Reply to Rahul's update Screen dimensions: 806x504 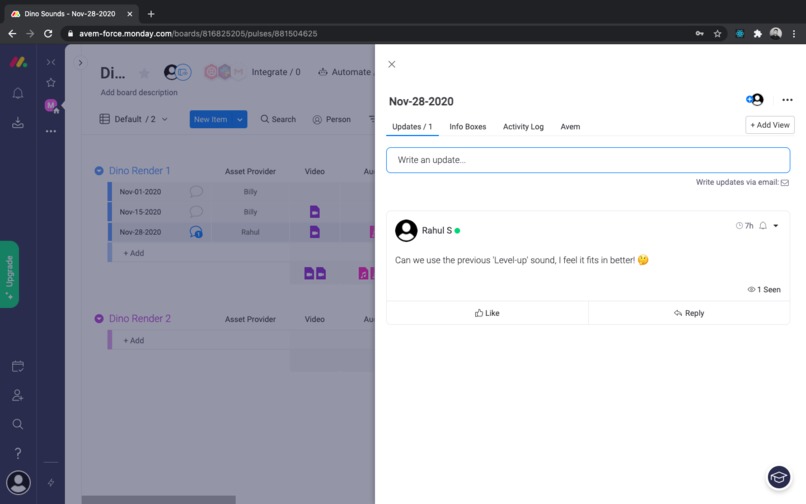689,313
